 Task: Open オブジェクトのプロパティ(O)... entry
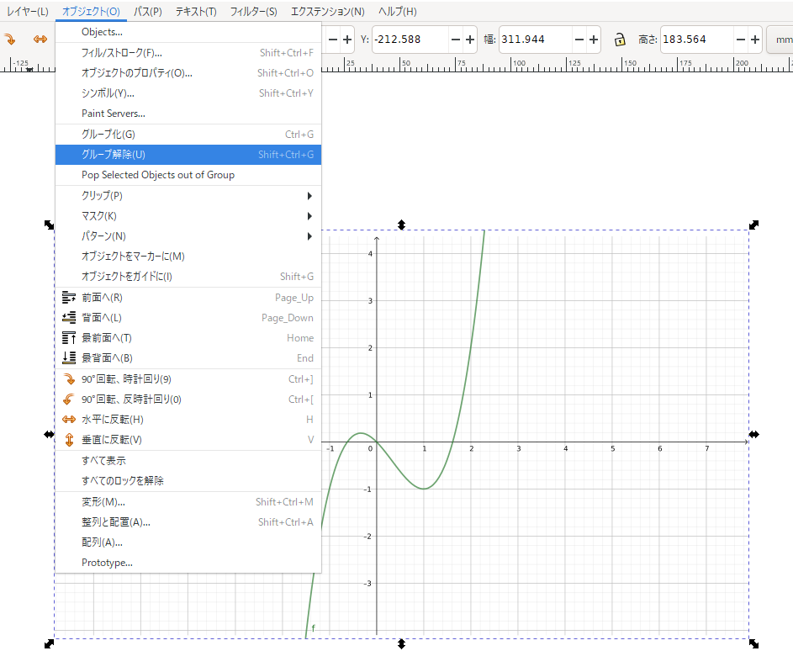pos(188,73)
